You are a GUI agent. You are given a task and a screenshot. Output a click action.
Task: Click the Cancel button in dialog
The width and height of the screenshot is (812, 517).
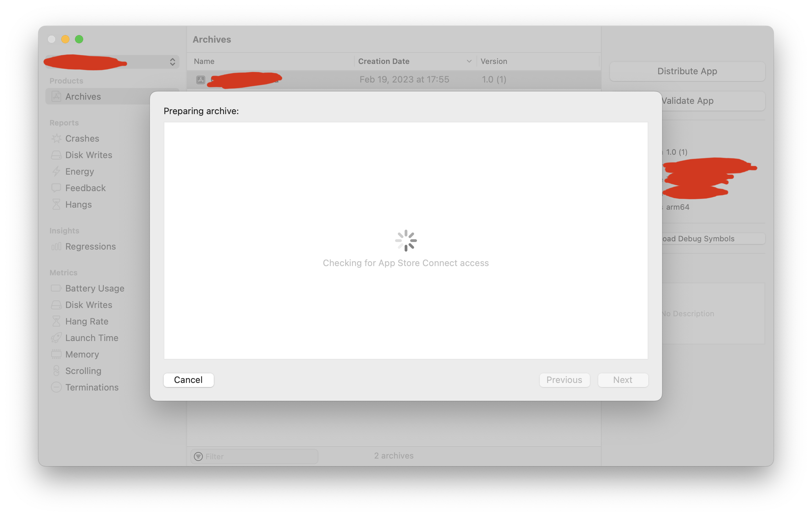pyautogui.click(x=189, y=380)
